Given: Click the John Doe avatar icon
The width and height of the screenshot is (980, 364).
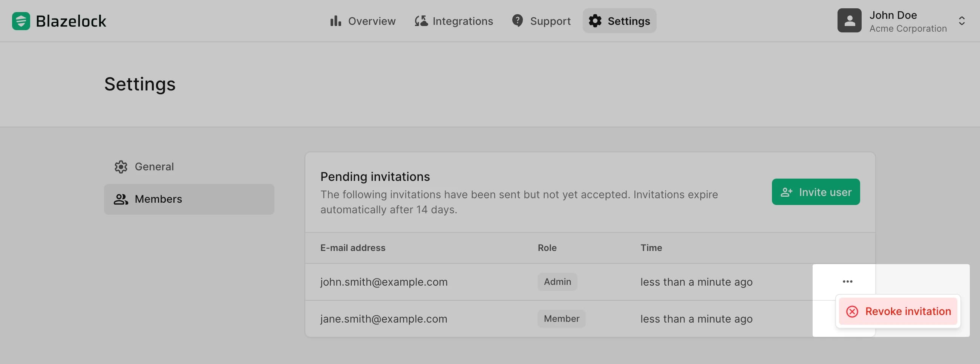Looking at the screenshot, I should click(x=849, y=21).
